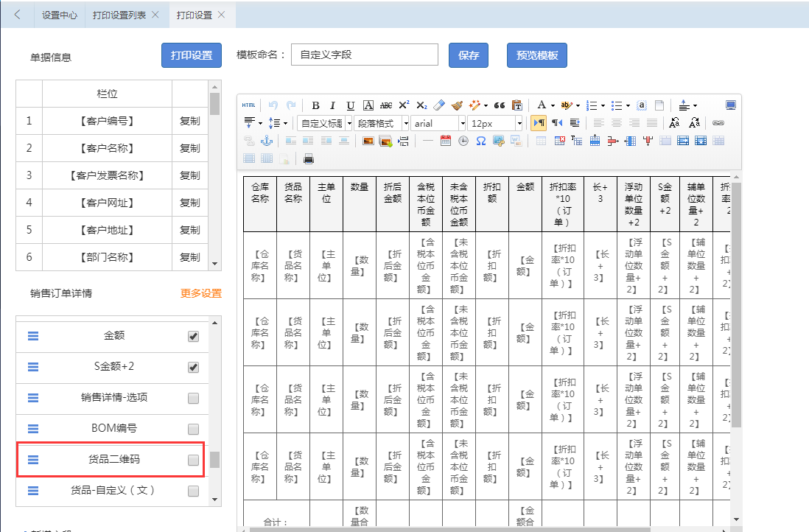This screenshot has height=532, width=809.
Task: Click the fullscreen monitor icon
Action: pos(731,105)
